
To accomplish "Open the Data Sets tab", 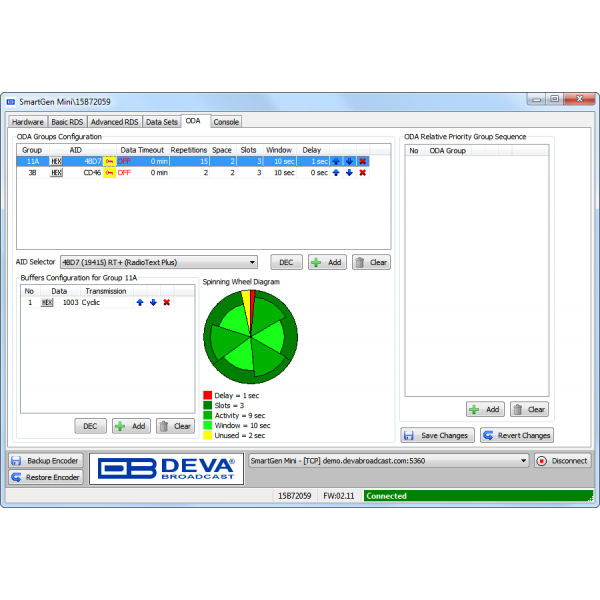I will pos(162,122).
